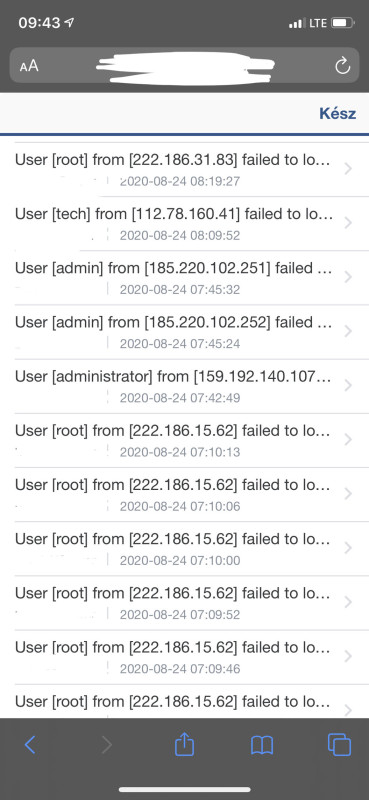Expand the 222.186.31.83 root entry chevron
Image resolution: width=369 pixels, height=800 pixels.
click(x=348, y=169)
